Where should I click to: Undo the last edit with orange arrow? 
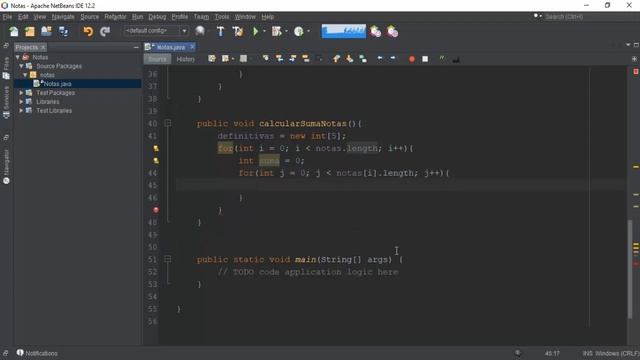coord(88,31)
